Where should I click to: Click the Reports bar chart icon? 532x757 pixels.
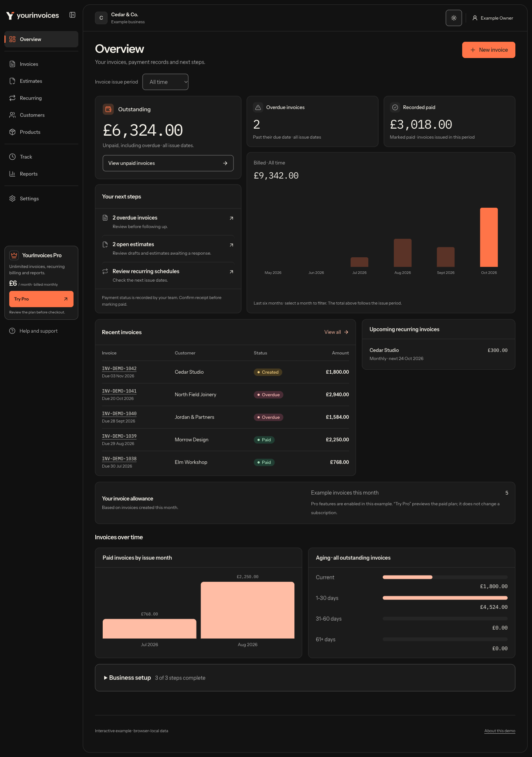pos(13,174)
